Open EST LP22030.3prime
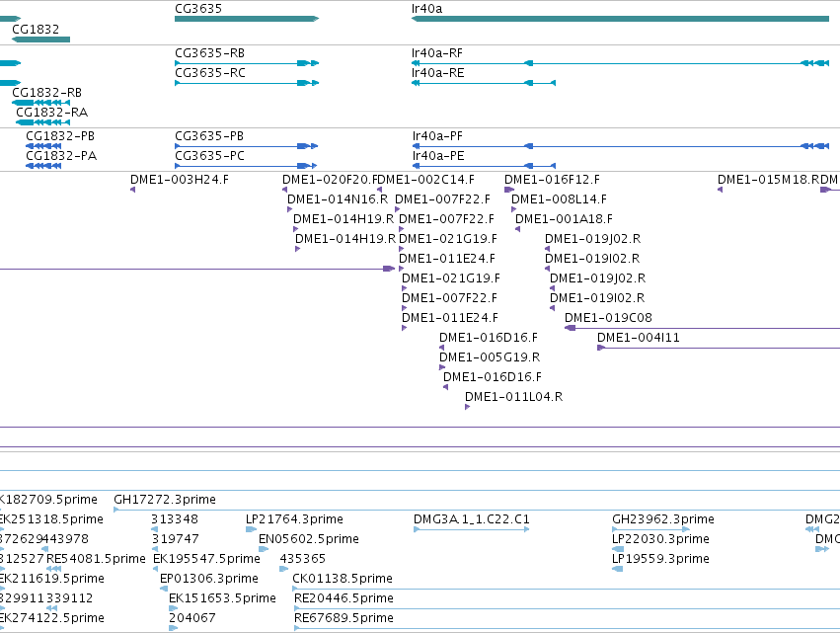840x633 pixels. (x=660, y=539)
